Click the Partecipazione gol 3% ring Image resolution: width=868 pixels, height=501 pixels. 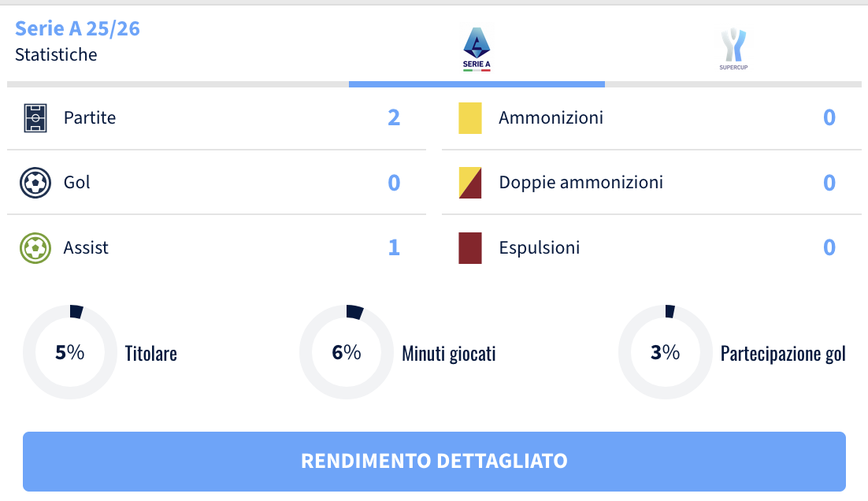click(x=665, y=352)
